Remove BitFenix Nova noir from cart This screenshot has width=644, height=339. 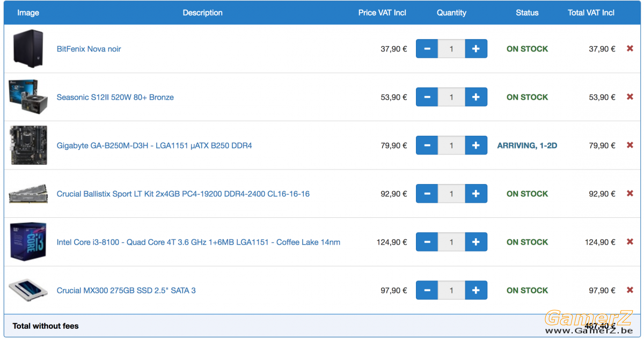click(630, 49)
